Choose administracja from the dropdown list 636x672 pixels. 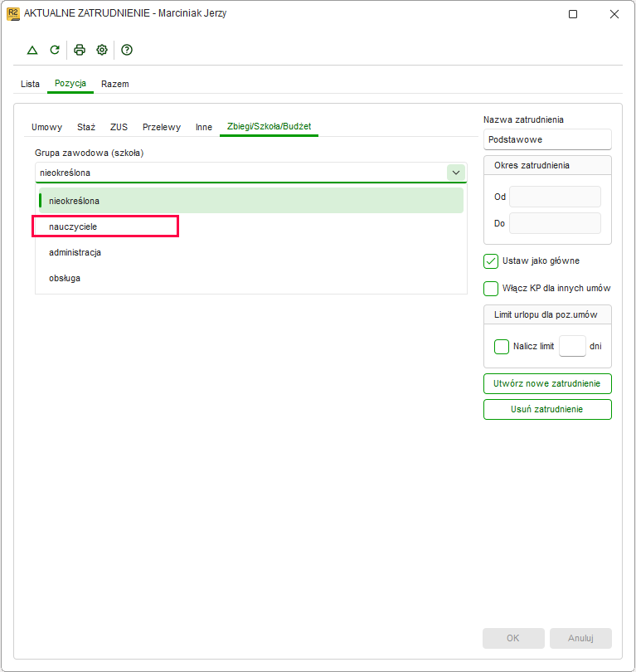[251, 252]
